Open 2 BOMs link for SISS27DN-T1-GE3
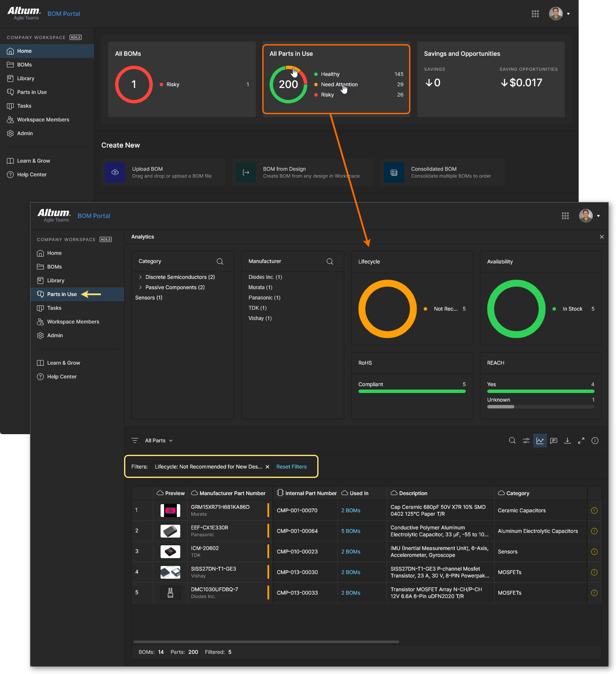The image size is (616, 674). point(351,572)
